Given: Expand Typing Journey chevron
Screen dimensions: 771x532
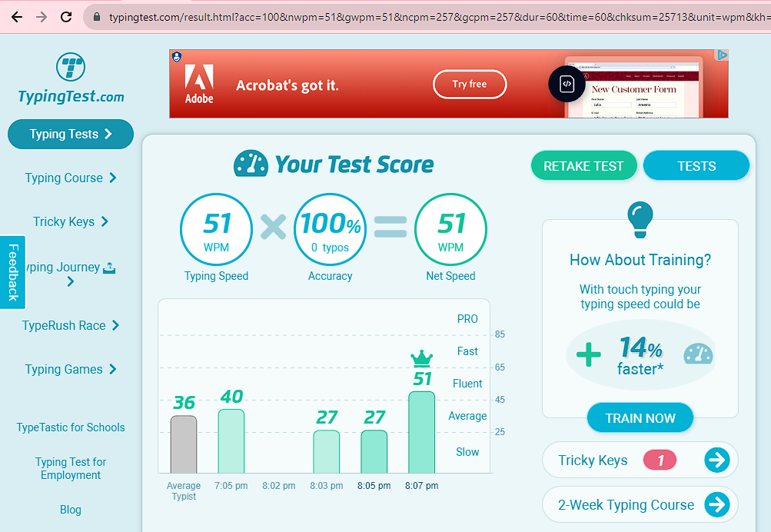Looking at the screenshot, I should tap(71, 281).
